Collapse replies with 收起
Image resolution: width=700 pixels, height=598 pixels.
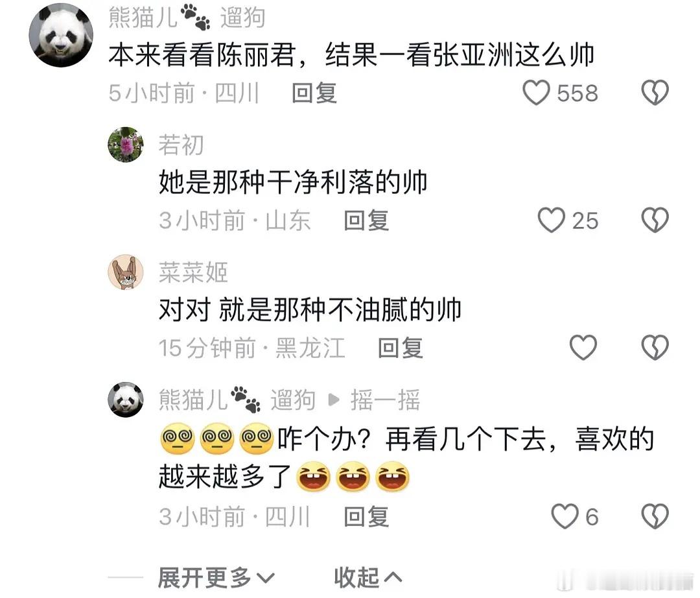[x=368, y=578]
